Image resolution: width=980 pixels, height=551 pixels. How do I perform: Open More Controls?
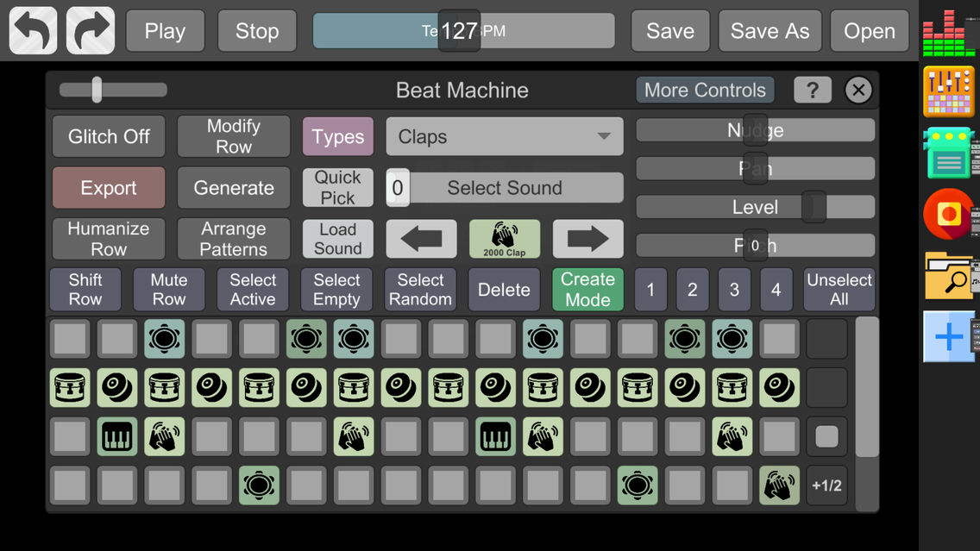705,90
